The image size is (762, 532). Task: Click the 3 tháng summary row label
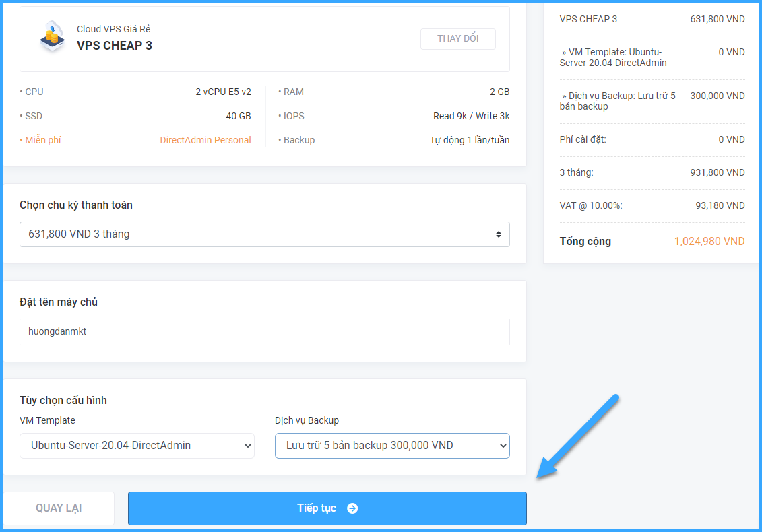click(576, 172)
